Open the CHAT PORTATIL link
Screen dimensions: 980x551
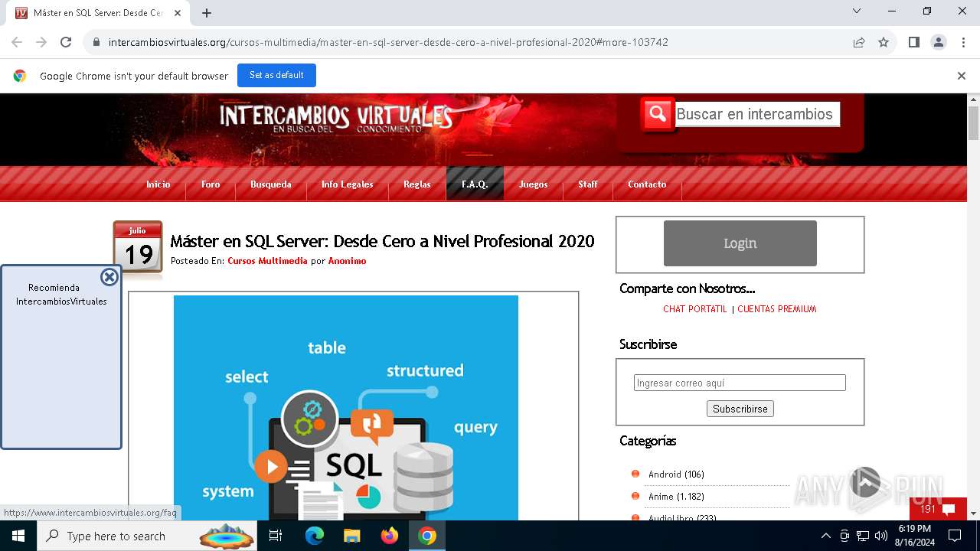pos(695,309)
